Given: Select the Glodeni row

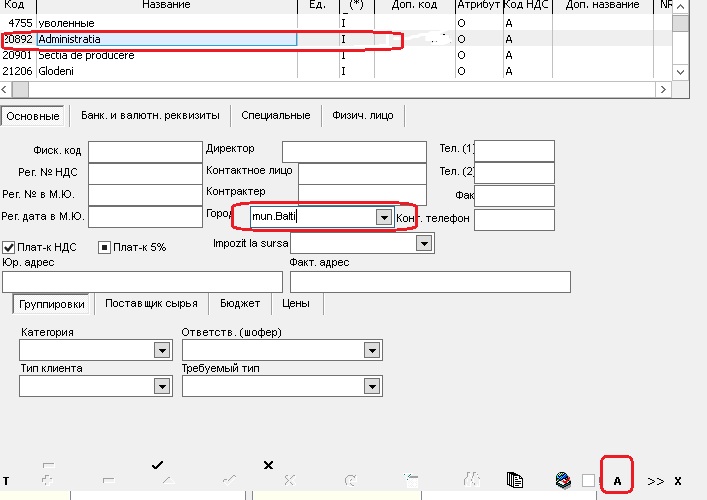Looking at the screenshot, I should click(x=336, y=71).
